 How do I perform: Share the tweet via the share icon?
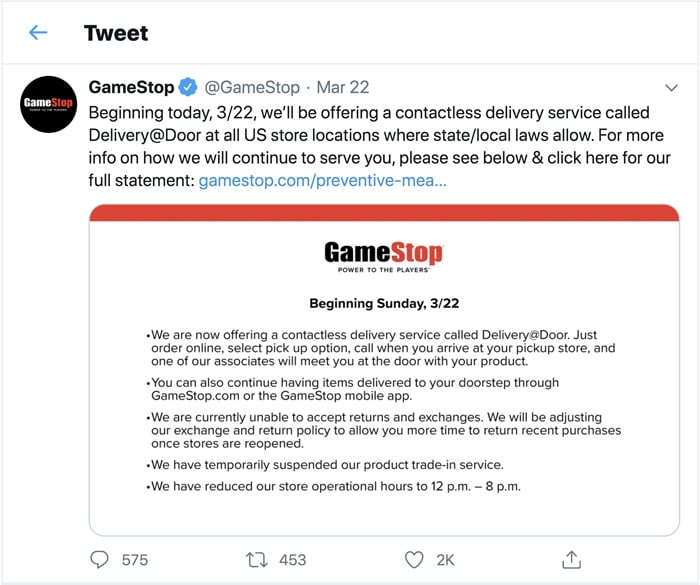(571, 559)
